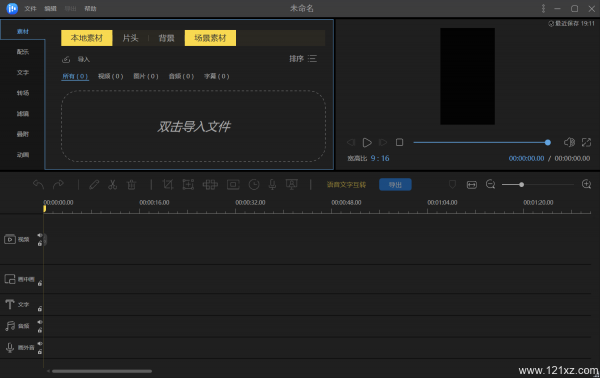Filter by 图片 (0)
The width and height of the screenshot is (600, 378).
pos(146,76)
